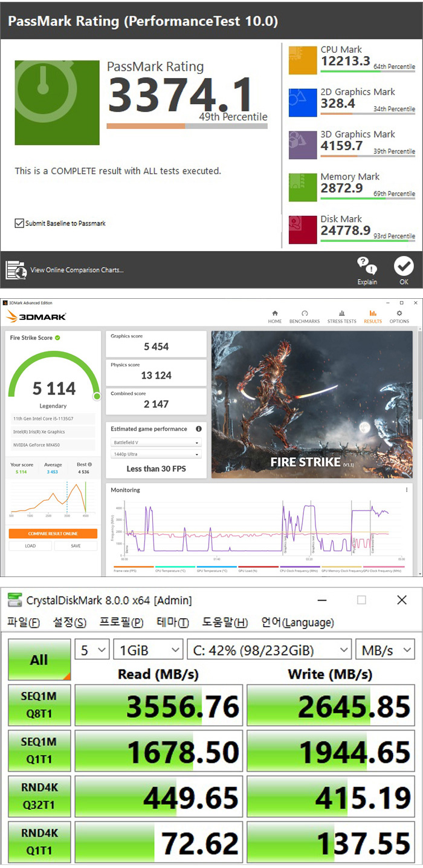
Task: Close the CrystalDiskMark window
Action: 402,600
